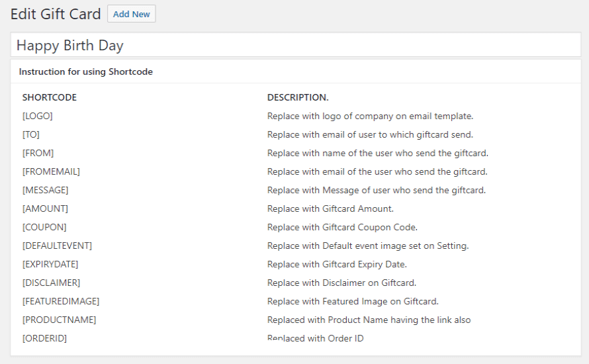
Task: Click the [FROM] shortcode
Action: click(38, 153)
